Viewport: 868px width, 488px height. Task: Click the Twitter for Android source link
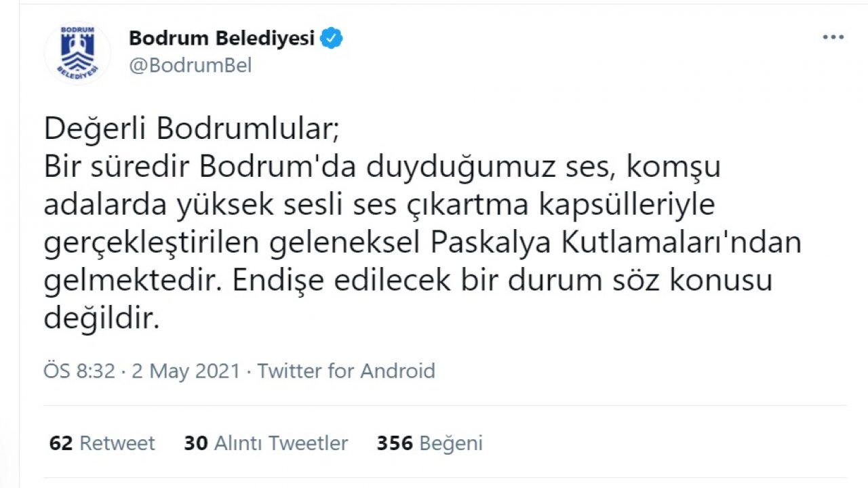pyautogui.click(x=346, y=371)
